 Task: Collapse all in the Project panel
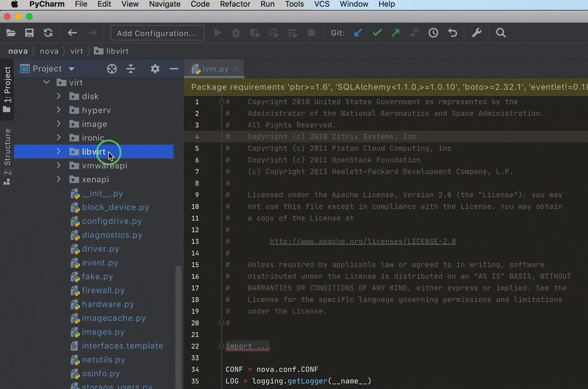click(131, 69)
